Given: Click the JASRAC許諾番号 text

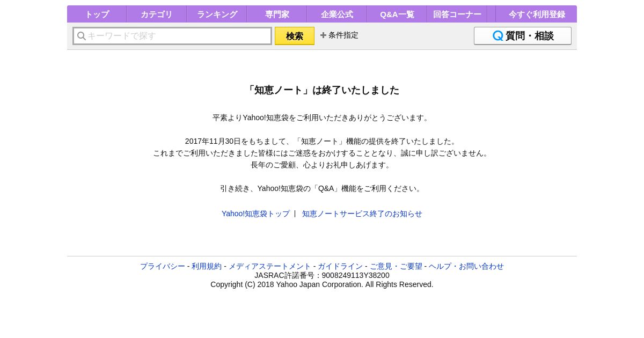Looking at the screenshot, I should click(322, 275).
